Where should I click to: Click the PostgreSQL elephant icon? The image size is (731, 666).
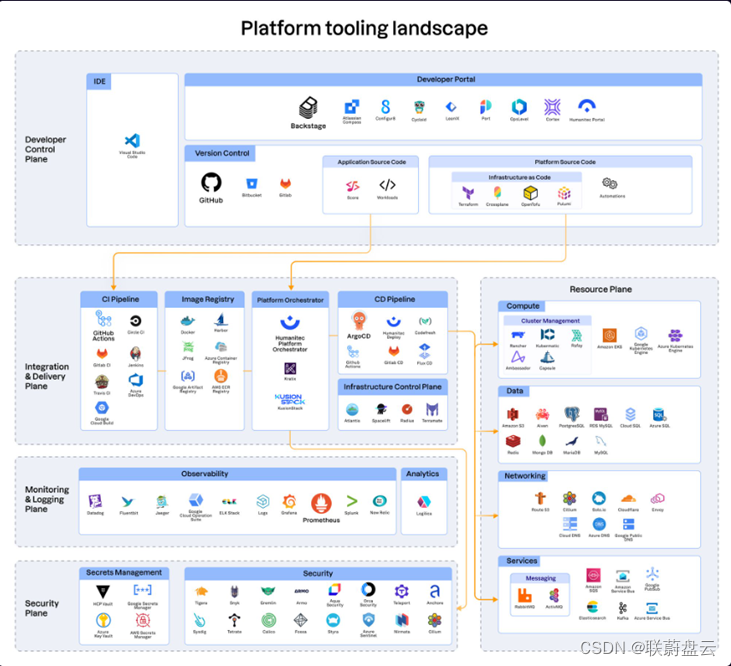[x=572, y=414]
